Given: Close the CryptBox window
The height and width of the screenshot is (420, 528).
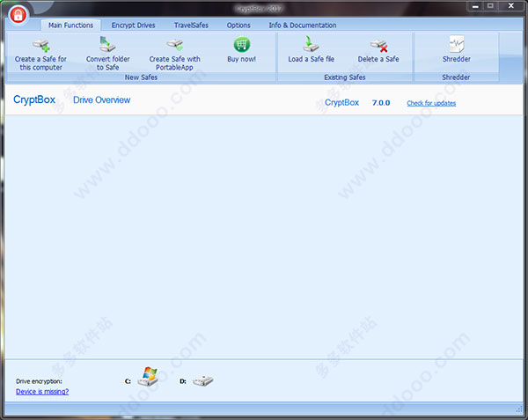Looking at the screenshot, I should point(511,6).
